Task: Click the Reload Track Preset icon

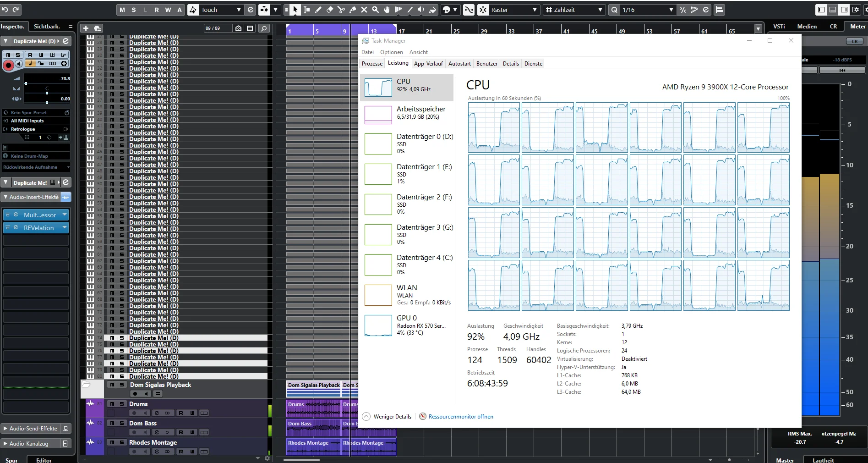Action: pos(67,112)
